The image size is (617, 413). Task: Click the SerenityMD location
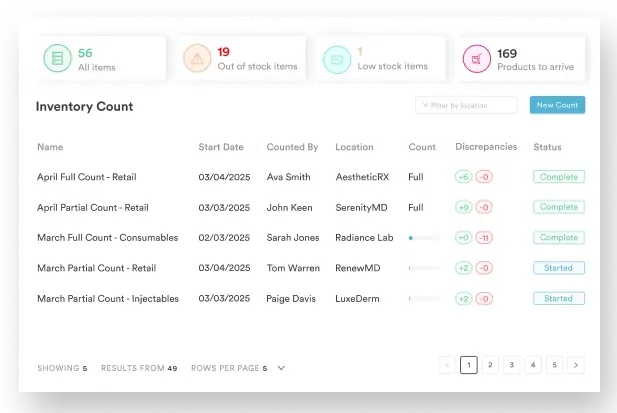pyautogui.click(x=361, y=207)
